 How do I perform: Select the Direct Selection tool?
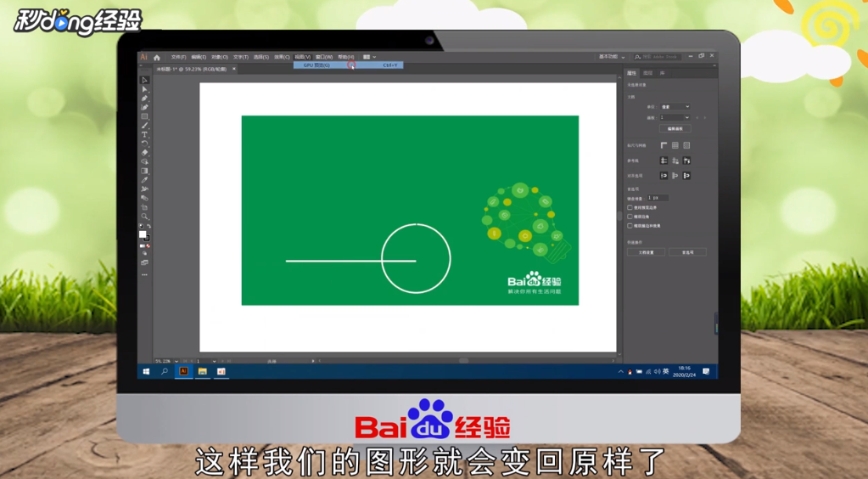click(x=144, y=89)
